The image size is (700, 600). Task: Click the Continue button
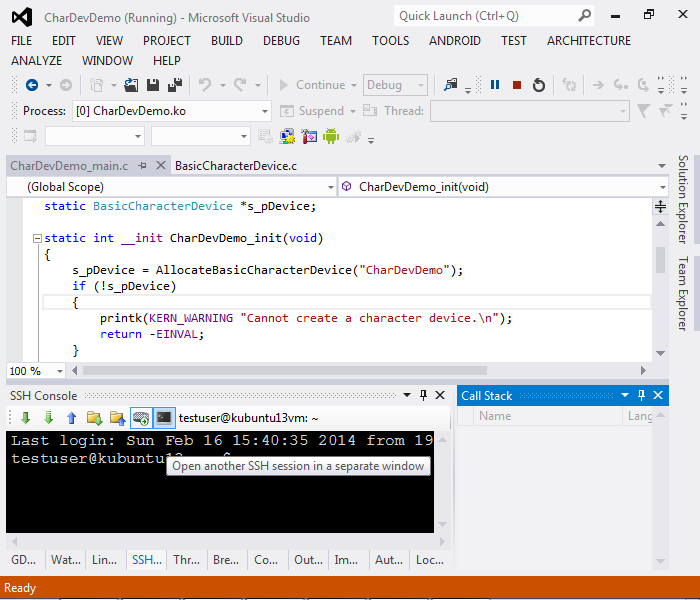[312, 85]
